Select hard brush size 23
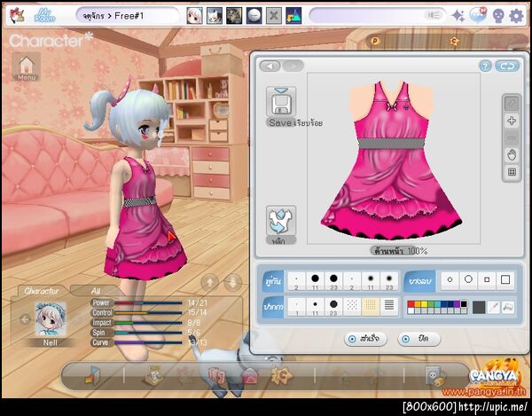Viewport: 532px width, 416px height. click(333, 281)
